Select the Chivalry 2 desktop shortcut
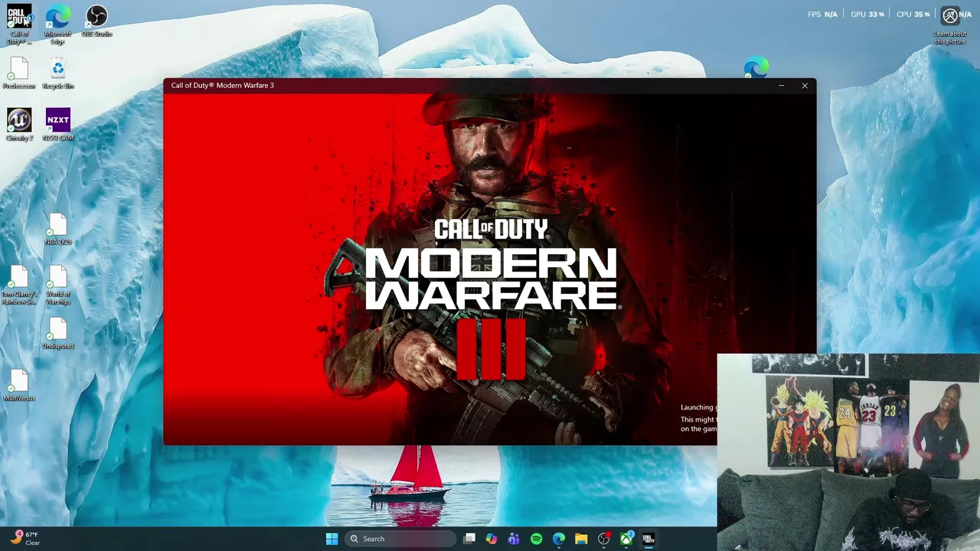The height and width of the screenshot is (551, 980). pos(19,125)
